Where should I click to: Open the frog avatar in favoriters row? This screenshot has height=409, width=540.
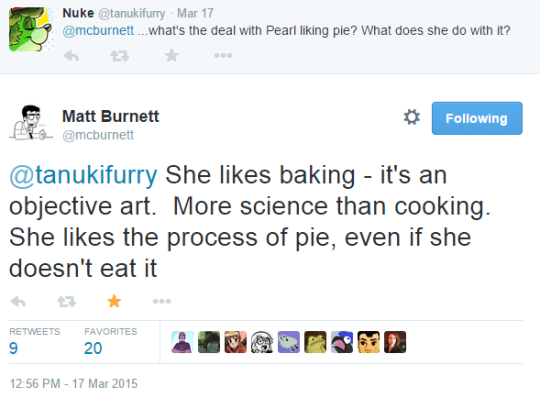click(315, 342)
